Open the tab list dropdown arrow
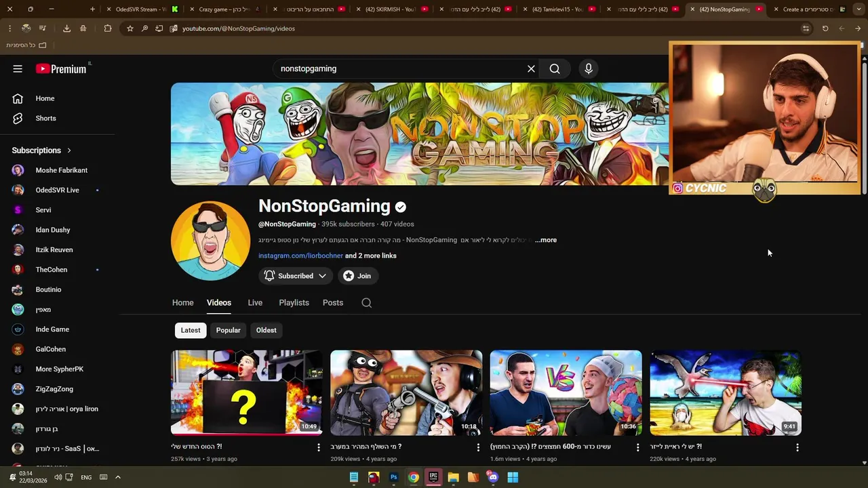The width and height of the screenshot is (868, 488). coord(859,9)
